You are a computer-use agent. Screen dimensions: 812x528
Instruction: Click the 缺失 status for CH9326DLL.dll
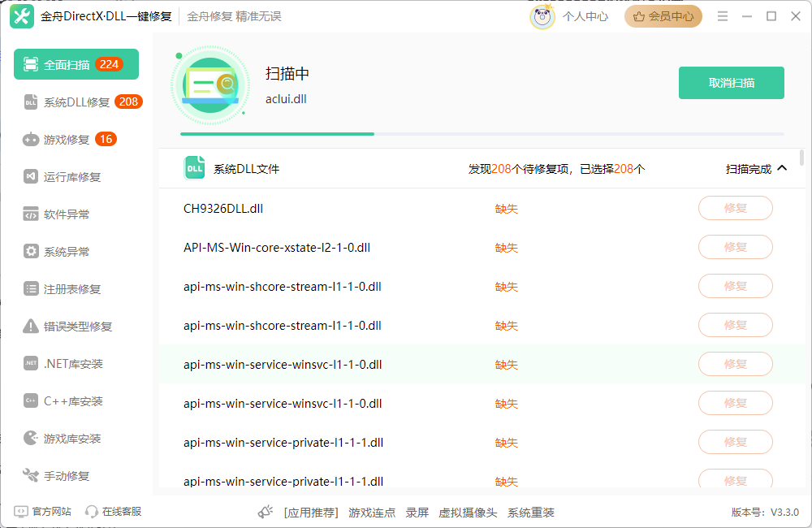(x=506, y=209)
